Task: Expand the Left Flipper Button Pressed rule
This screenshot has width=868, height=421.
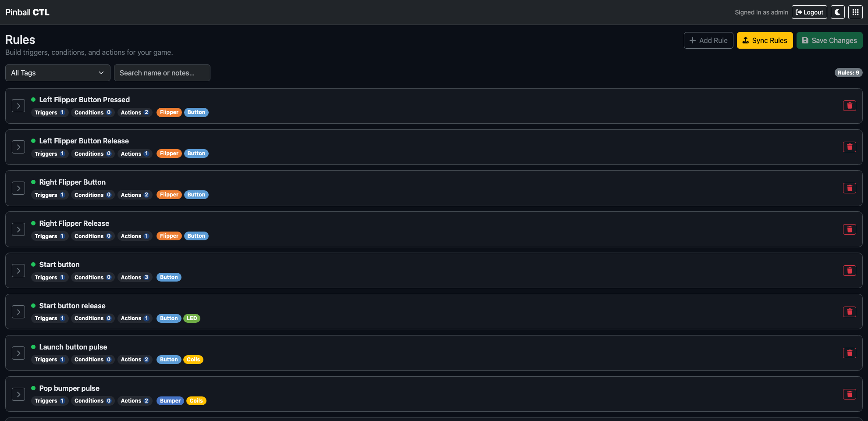Action: 18,106
